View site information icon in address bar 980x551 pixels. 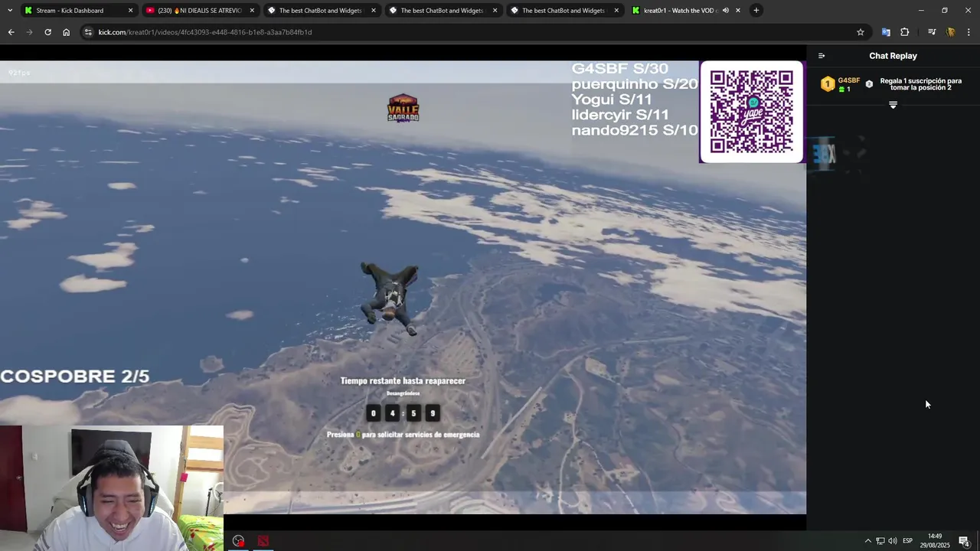tap(88, 32)
